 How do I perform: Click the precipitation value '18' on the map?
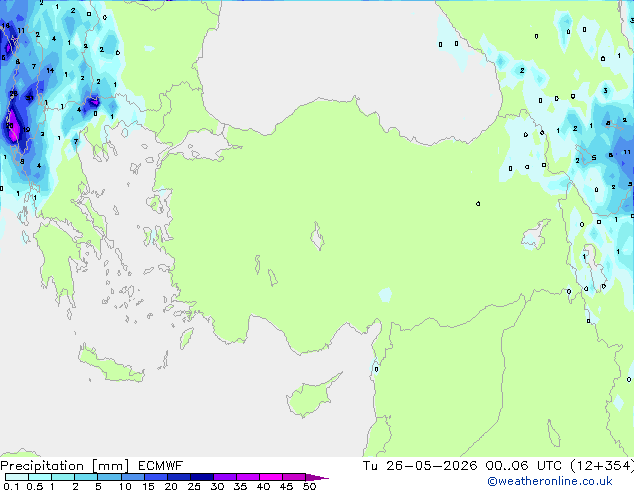6,25
